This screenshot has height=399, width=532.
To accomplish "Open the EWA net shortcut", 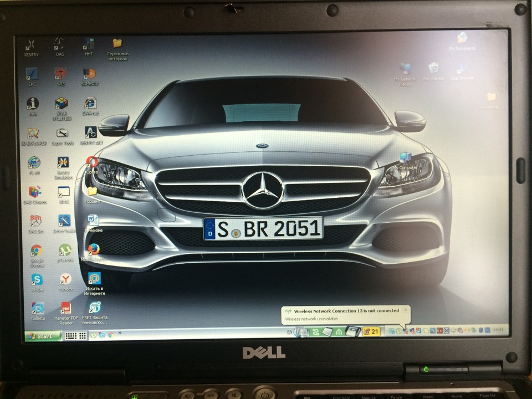I will click(90, 106).
